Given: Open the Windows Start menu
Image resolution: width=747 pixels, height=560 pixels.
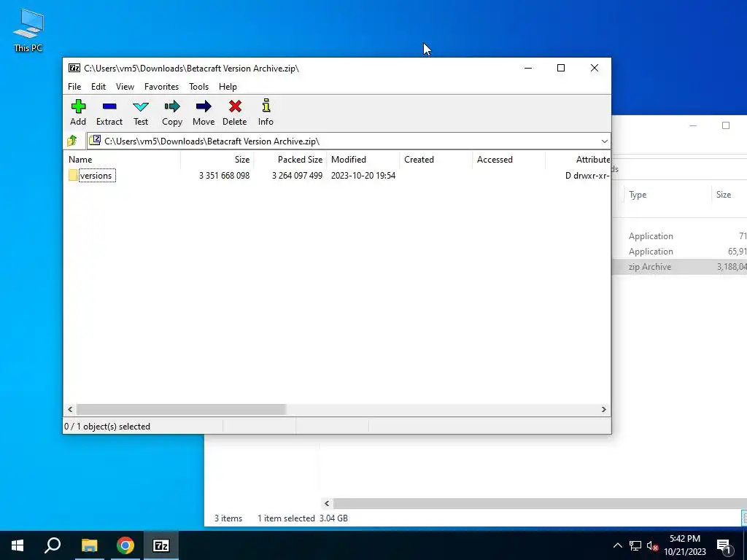Looking at the screenshot, I should 18,545.
